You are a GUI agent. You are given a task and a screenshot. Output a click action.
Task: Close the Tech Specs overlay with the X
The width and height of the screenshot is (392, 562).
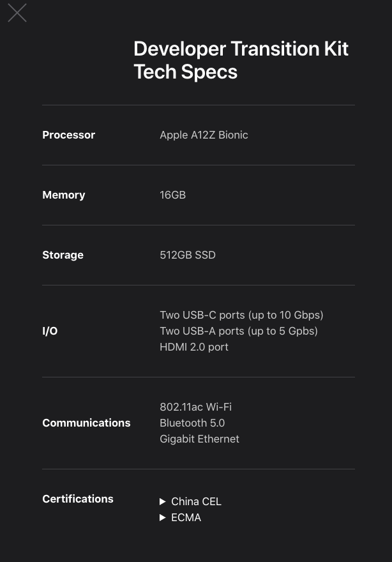tap(17, 13)
